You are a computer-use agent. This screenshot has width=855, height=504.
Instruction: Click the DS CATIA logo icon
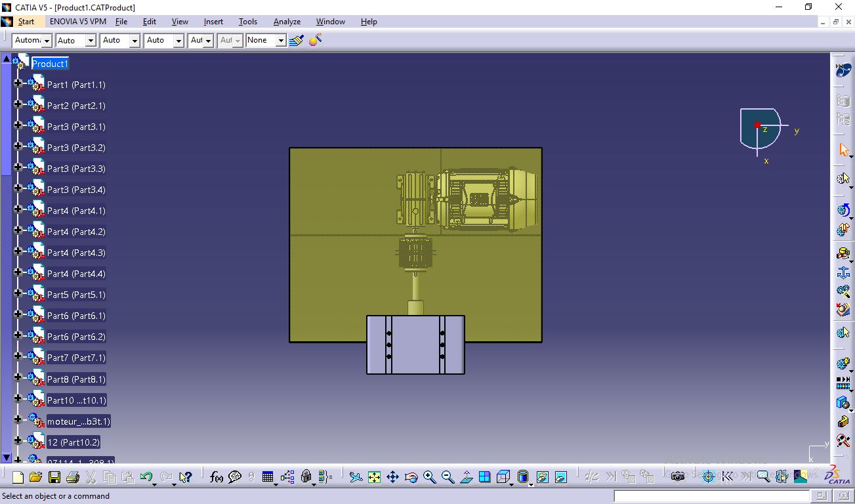click(x=836, y=475)
